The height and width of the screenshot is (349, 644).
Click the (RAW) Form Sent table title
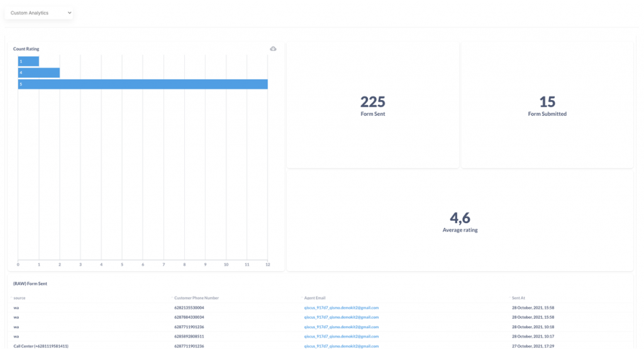[30, 284]
